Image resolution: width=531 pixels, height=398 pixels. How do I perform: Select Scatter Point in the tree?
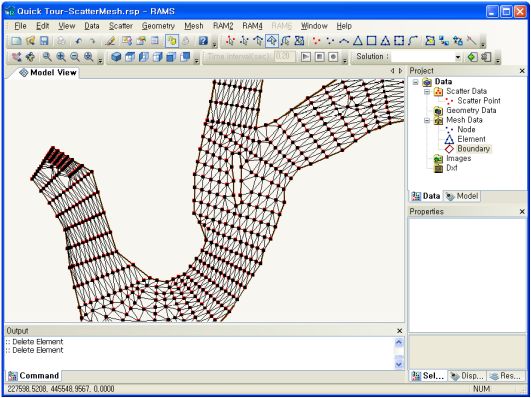(x=479, y=101)
